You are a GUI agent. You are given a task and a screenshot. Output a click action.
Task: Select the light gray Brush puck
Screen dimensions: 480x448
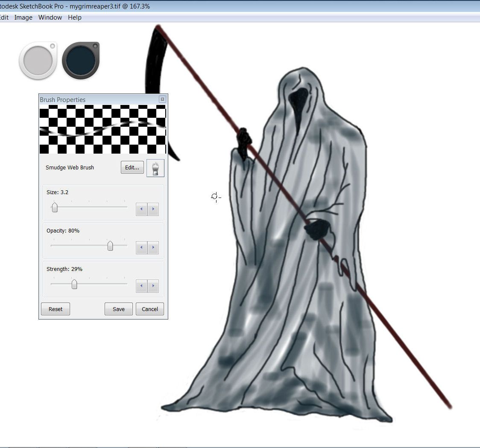tap(38, 60)
